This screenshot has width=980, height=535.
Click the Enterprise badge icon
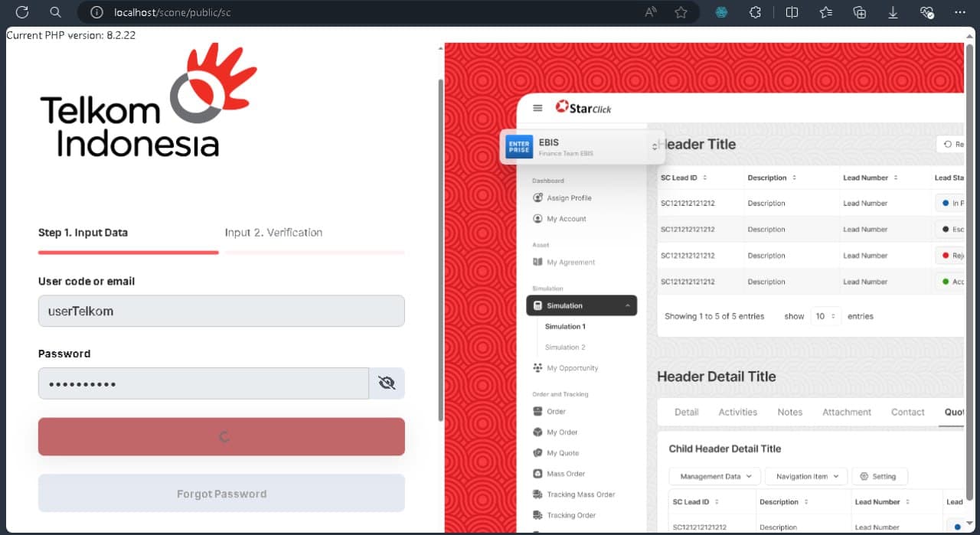click(519, 146)
